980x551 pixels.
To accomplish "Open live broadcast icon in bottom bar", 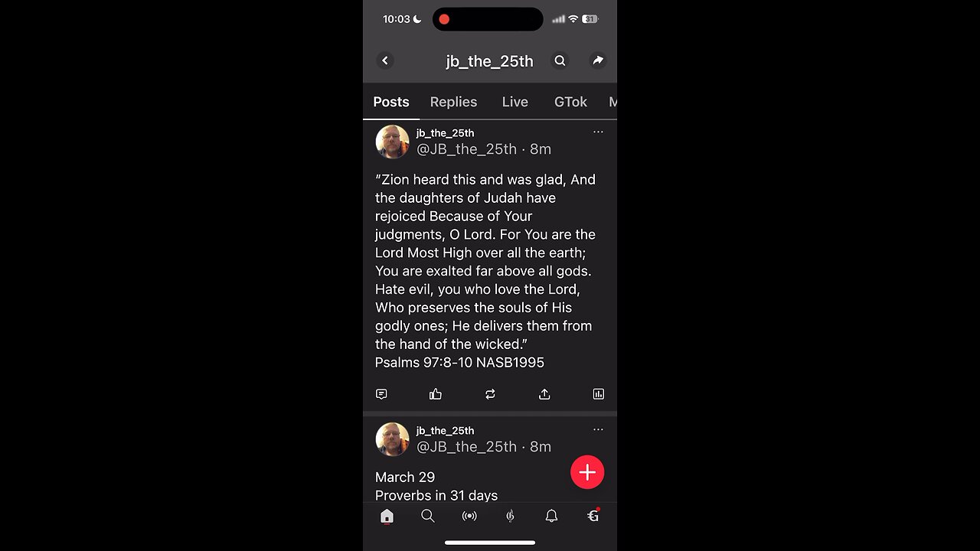I will [469, 517].
